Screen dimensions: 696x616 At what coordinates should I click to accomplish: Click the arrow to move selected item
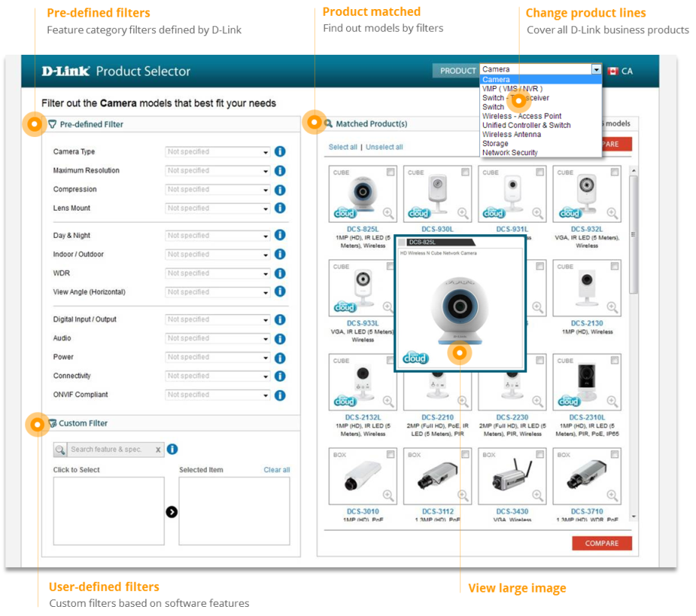172,512
